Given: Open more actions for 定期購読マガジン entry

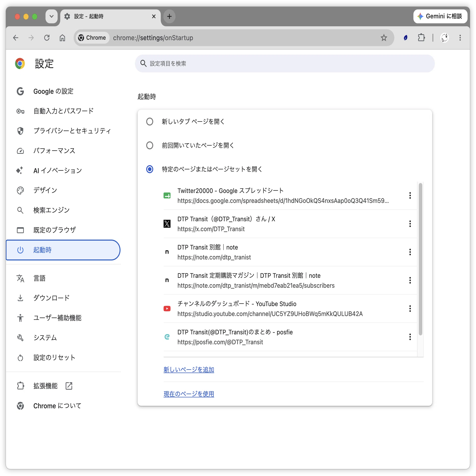Looking at the screenshot, I should (x=410, y=280).
